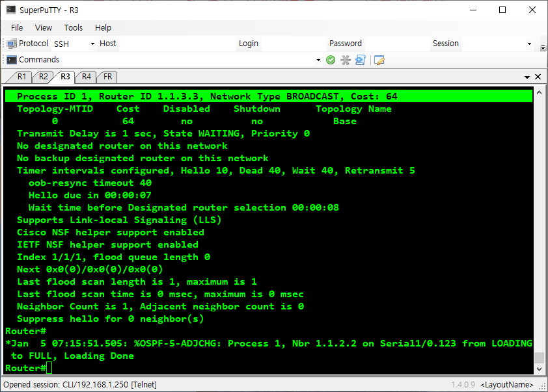This screenshot has height=392, width=548.
Task: Click the green checkmark send command icon
Action: 330,60
